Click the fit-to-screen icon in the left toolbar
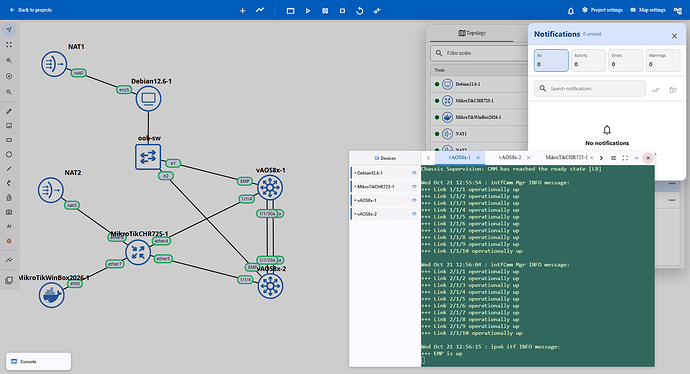Image resolution: width=690 pixels, height=374 pixels. tap(9, 45)
